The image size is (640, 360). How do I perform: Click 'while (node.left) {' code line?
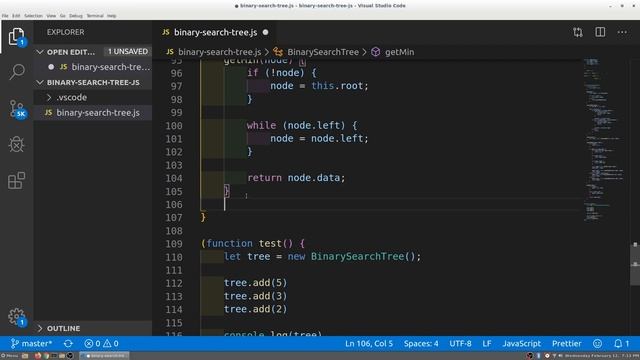pyautogui.click(x=302, y=125)
